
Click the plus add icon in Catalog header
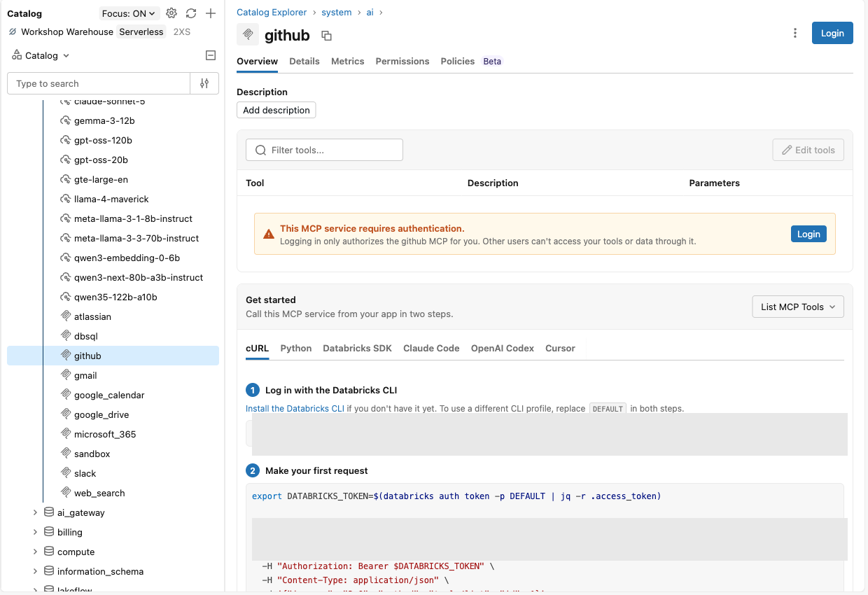tap(211, 13)
